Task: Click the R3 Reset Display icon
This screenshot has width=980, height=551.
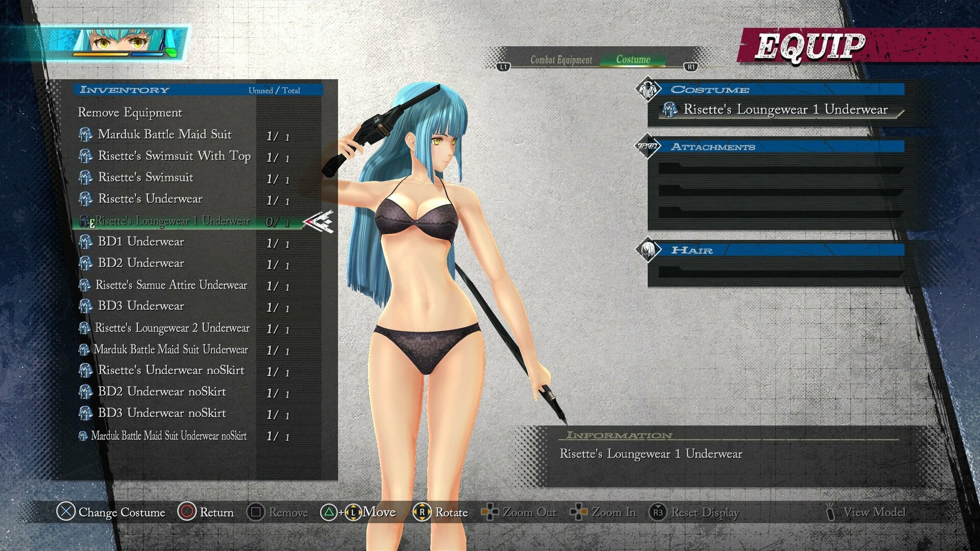Action: click(x=658, y=512)
